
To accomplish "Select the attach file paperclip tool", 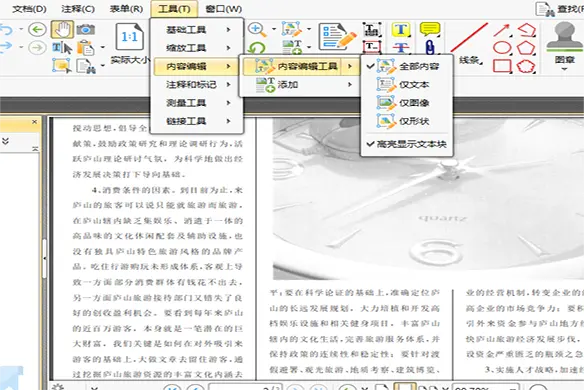I will click(430, 48).
